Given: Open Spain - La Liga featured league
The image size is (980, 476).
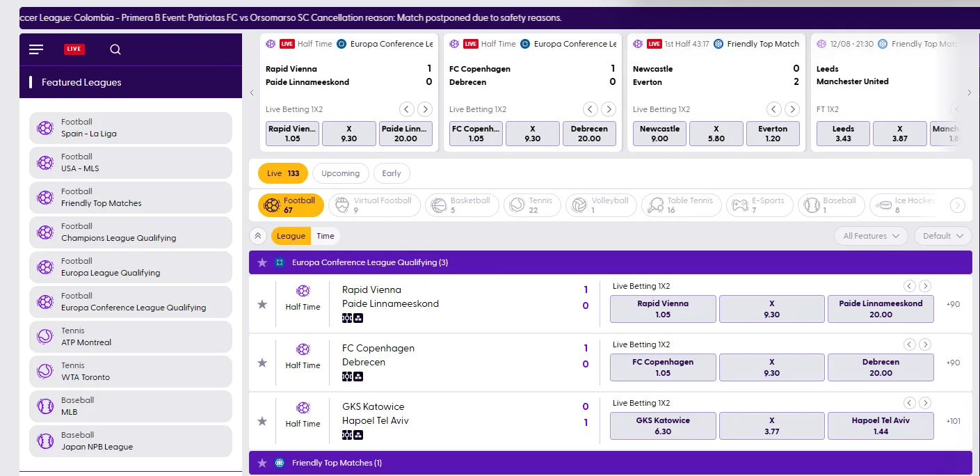Looking at the screenshot, I should tap(131, 128).
